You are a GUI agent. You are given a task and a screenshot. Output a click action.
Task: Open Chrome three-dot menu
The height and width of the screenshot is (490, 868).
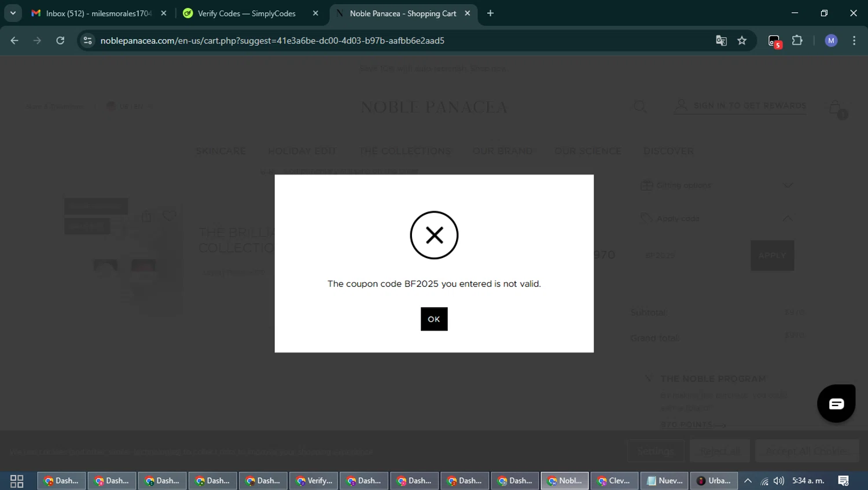tap(854, 40)
